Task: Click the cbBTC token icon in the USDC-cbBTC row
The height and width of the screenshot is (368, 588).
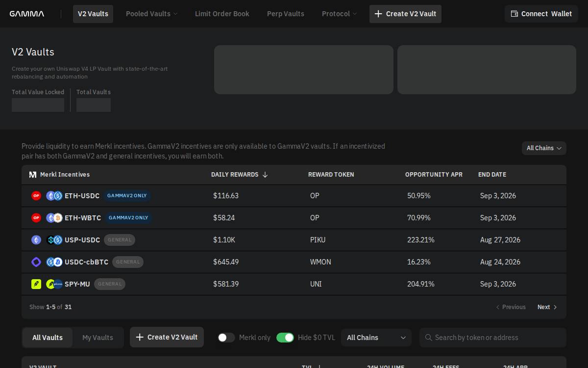Action: point(58,262)
